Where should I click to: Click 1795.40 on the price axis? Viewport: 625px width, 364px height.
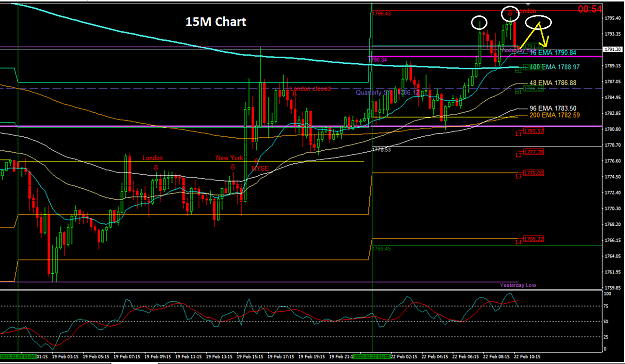[612, 18]
